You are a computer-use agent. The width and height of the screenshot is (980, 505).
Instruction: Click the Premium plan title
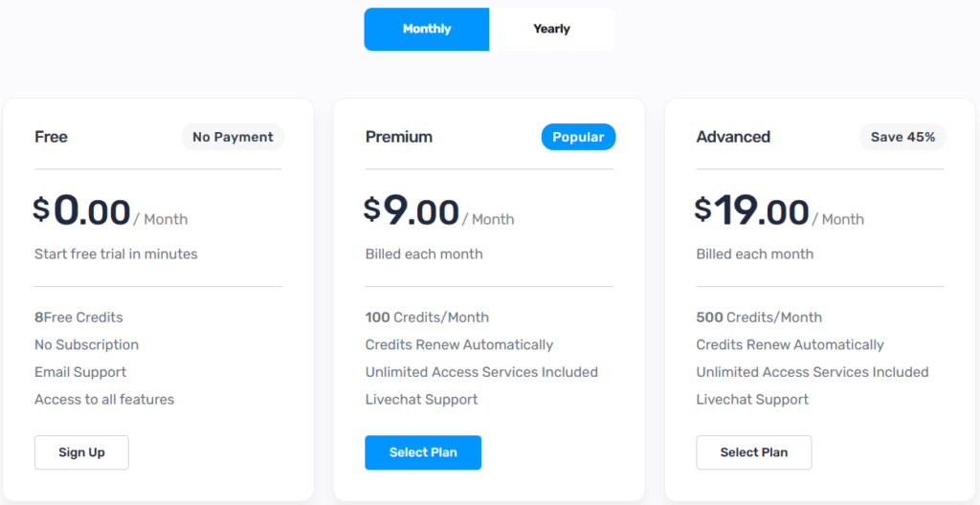click(399, 137)
